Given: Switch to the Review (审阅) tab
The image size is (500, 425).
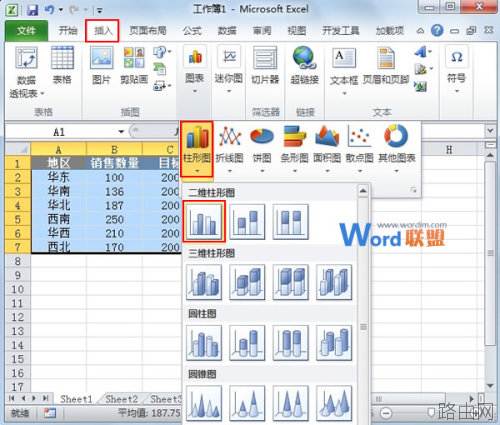Looking at the screenshot, I should click(262, 31).
